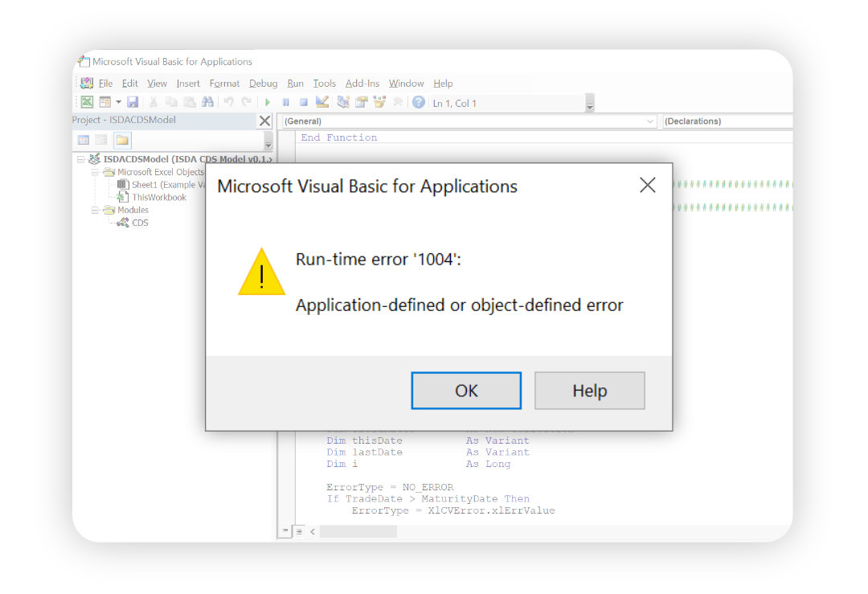Pause execution using the Break icon
Screen dimensions: 868x594
(x=286, y=101)
